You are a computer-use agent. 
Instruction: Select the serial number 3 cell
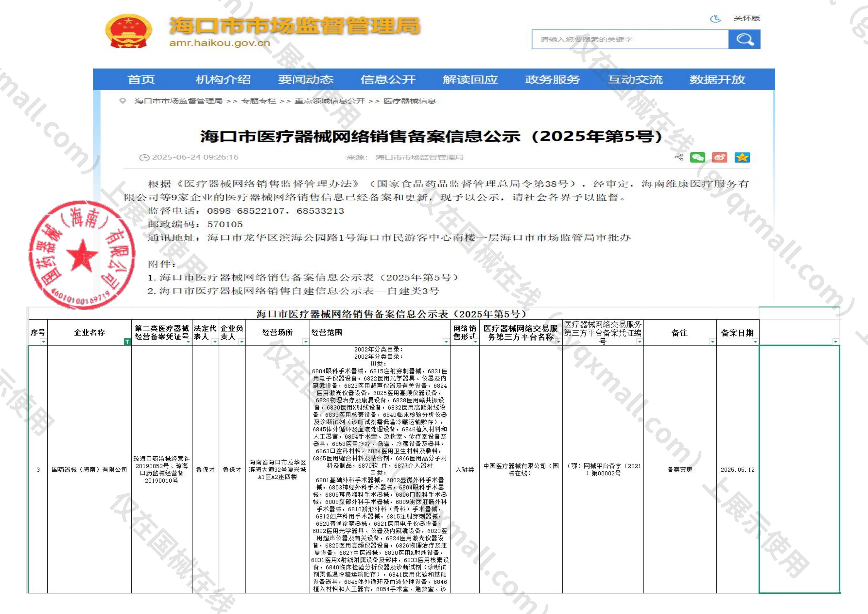(x=38, y=469)
